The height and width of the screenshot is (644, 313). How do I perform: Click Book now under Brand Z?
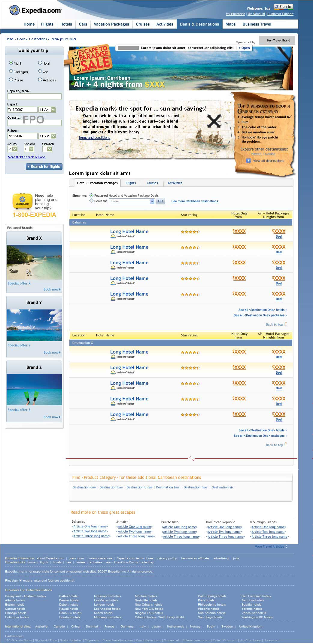pos(52,417)
